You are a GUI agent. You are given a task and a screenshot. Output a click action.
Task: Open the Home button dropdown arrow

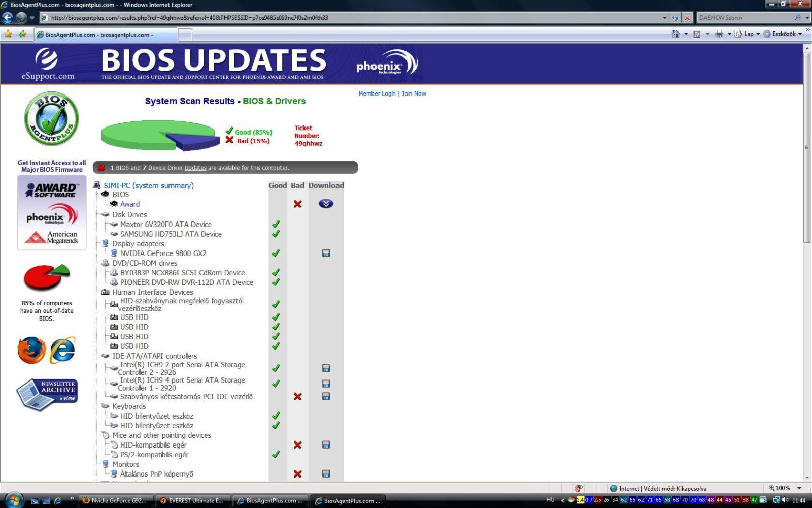pyautogui.click(x=686, y=34)
